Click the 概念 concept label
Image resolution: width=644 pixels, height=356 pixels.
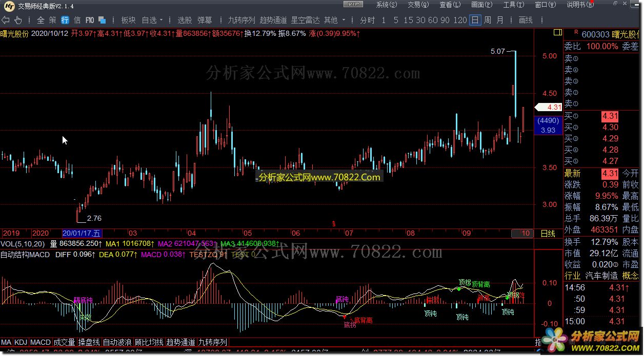coord(630,276)
